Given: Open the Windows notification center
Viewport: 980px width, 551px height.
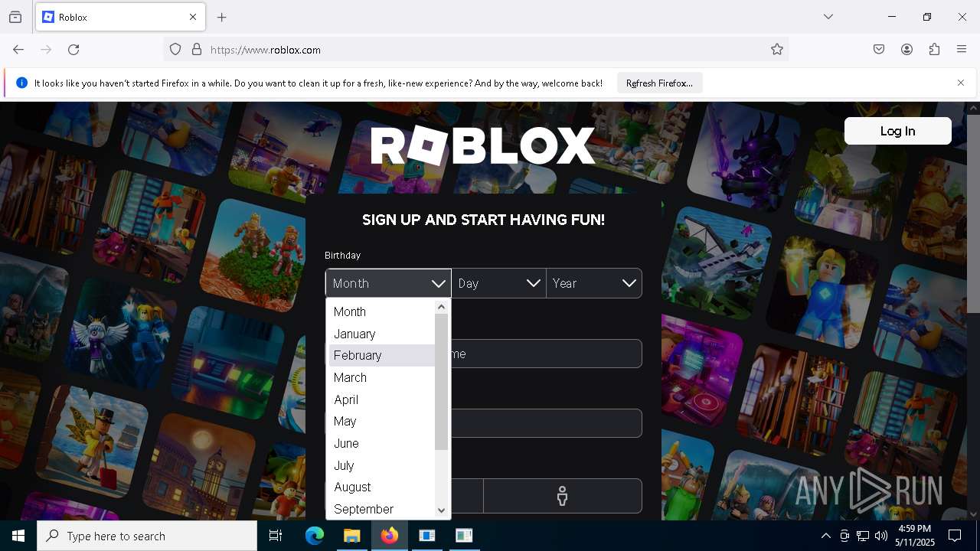Looking at the screenshot, I should pos(955,536).
